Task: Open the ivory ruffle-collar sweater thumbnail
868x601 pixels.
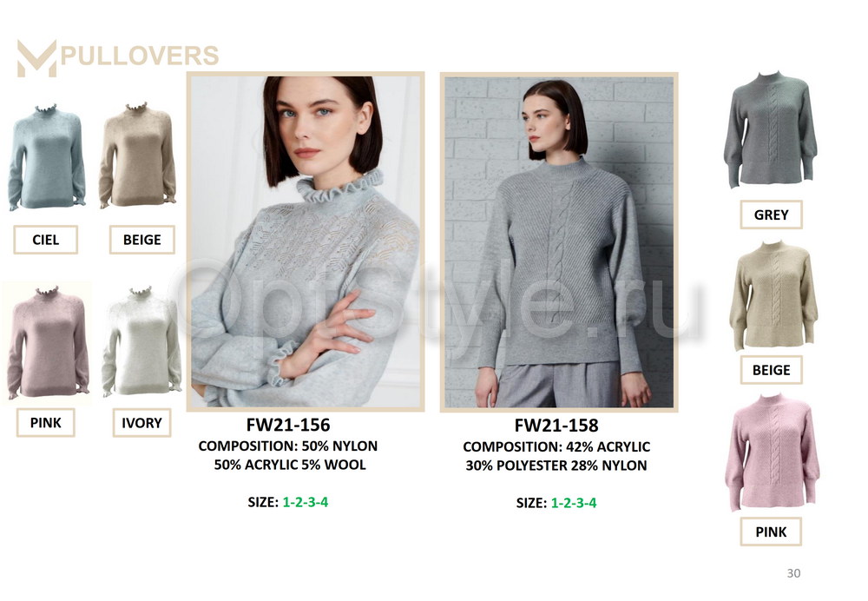Action: pyautogui.click(x=141, y=341)
